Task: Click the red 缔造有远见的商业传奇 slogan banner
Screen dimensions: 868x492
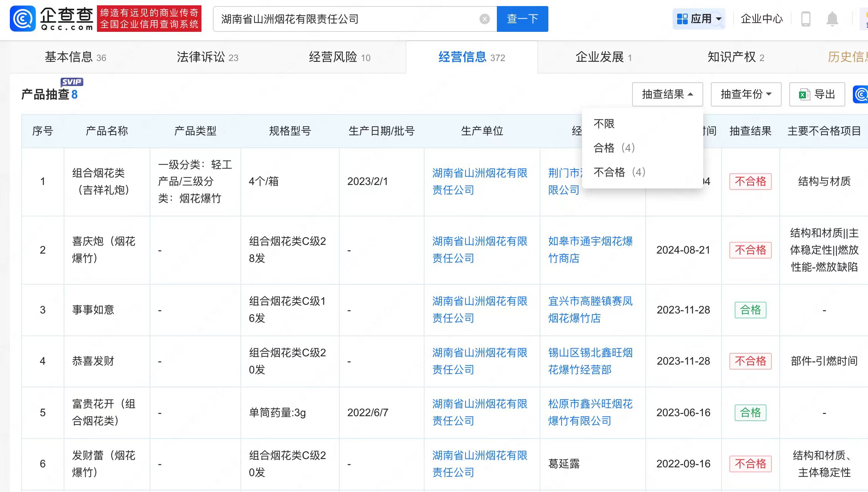Action: pos(149,19)
